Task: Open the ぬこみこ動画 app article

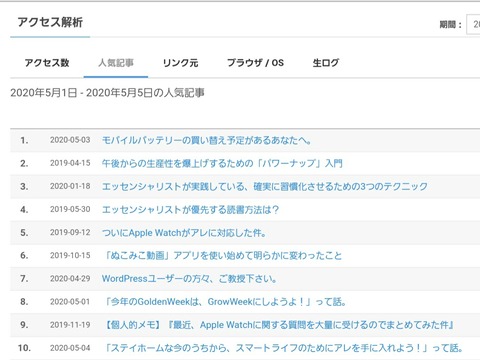Action: coord(222,255)
